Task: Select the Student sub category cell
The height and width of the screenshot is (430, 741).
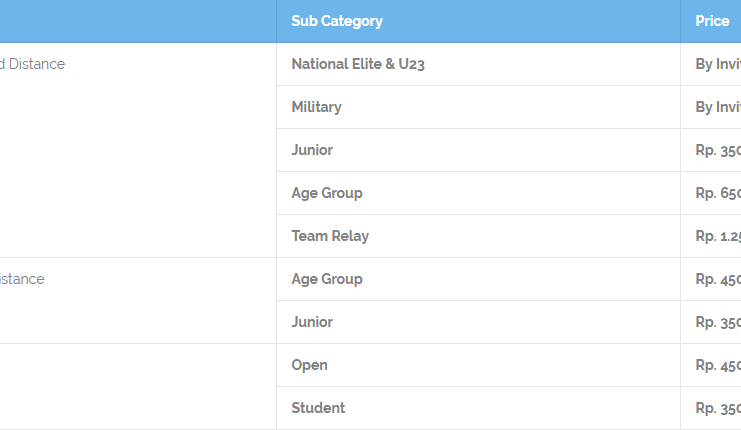Action: (478, 408)
